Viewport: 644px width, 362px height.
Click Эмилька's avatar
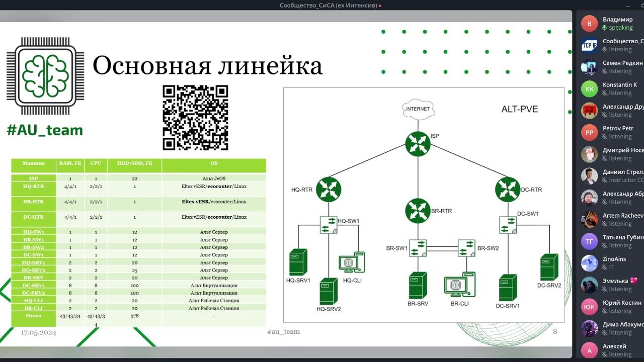pyautogui.click(x=589, y=285)
